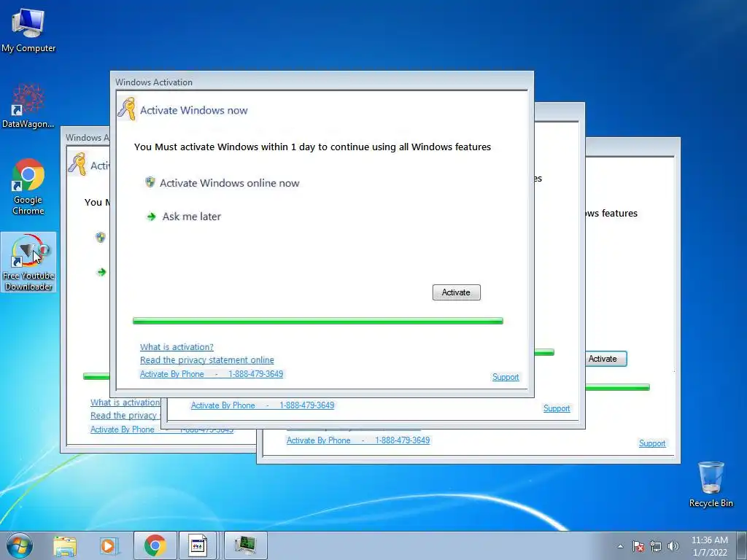Open the Support link in the front window

click(x=506, y=377)
